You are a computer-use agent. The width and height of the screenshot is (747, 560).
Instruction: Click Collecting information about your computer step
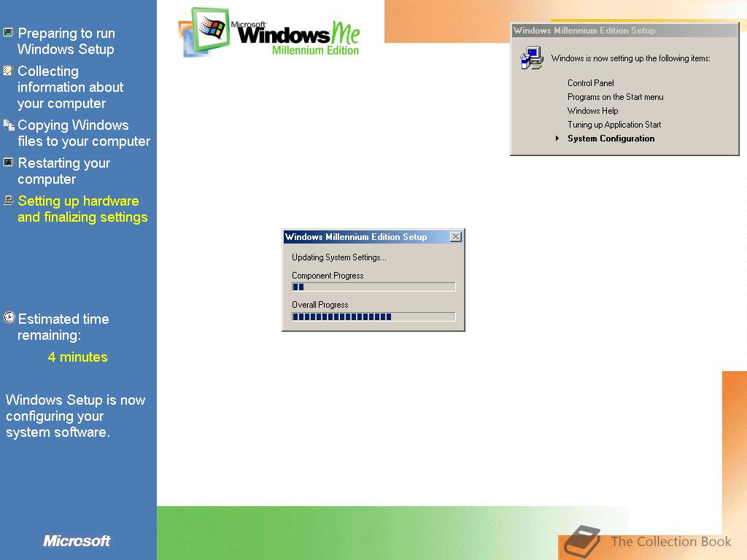(x=71, y=87)
